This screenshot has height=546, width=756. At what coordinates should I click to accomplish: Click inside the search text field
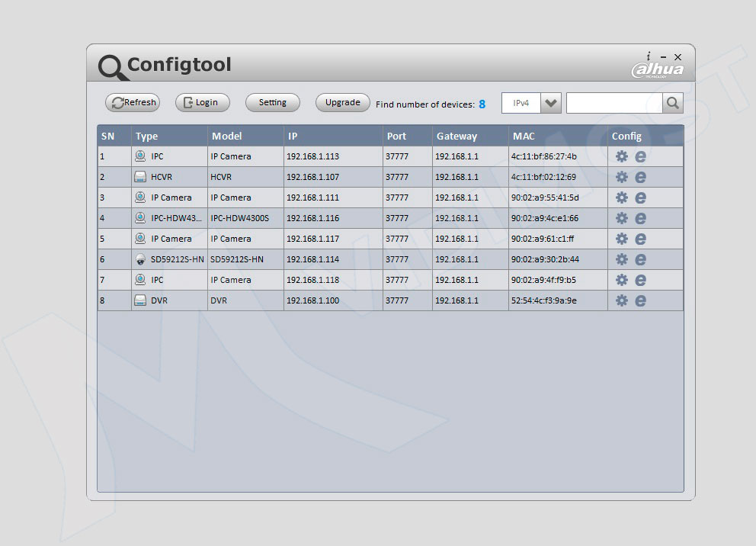[x=613, y=103]
